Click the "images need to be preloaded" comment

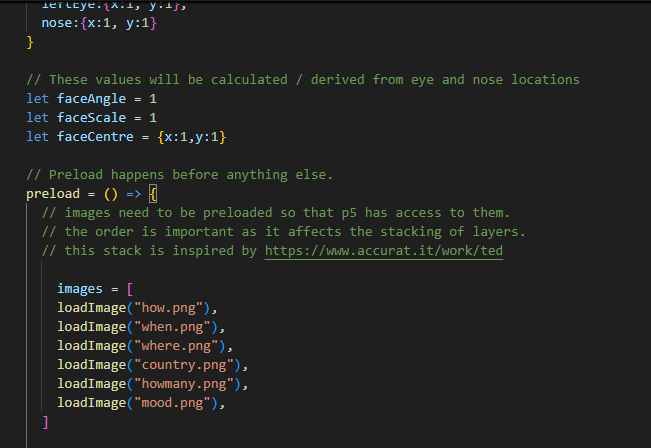(x=275, y=213)
